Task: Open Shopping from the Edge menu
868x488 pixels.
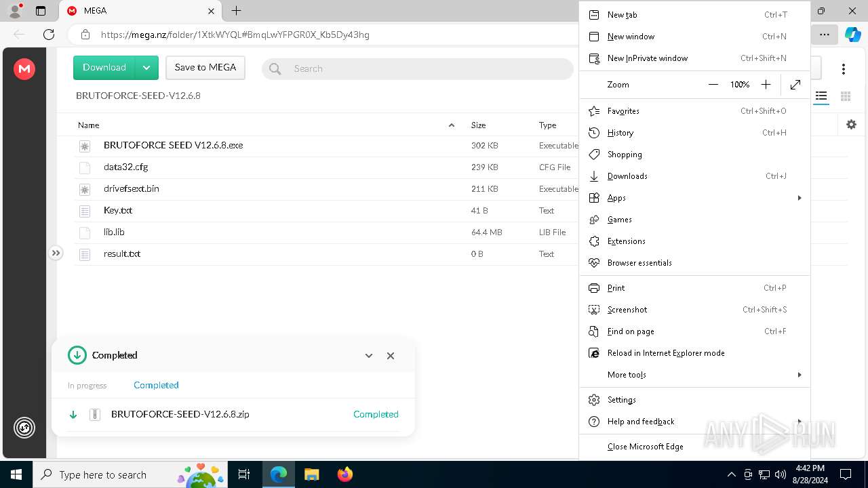Action: point(695,155)
